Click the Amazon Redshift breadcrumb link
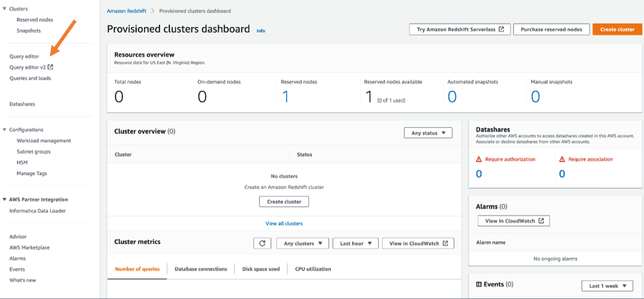This screenshot has height=299, width=644. point(126,11)
